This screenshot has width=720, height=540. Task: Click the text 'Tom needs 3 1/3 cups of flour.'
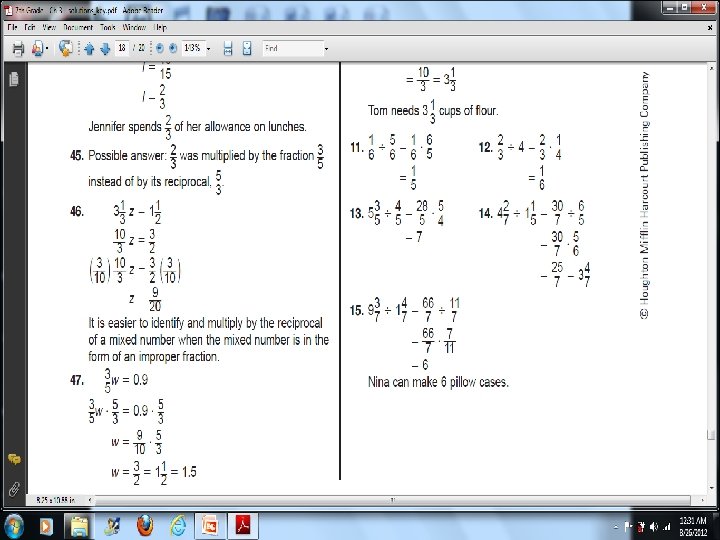pos(433,112)
